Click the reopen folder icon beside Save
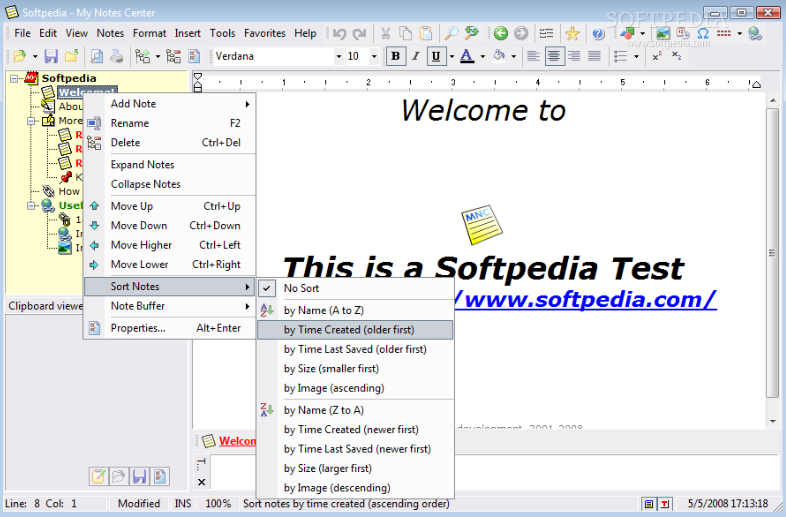The height and width of the screenshot is (517, 786). [71, 56]
